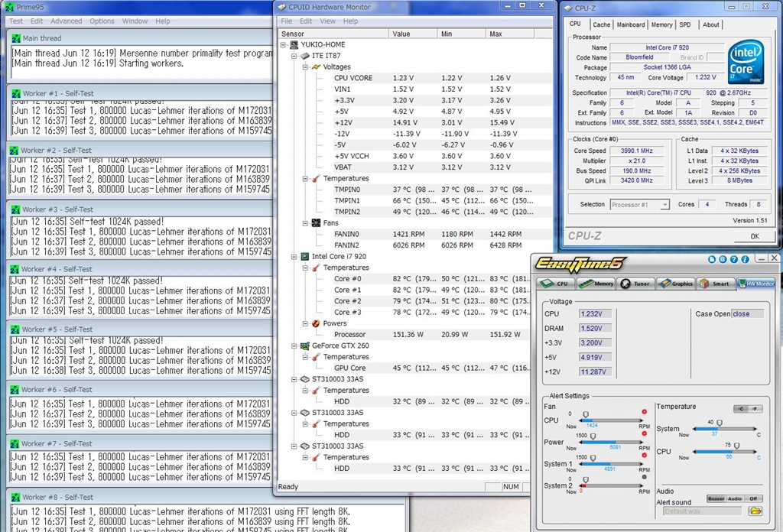783x532 pixels.
Task: Open EasyTune6 Tuner tab
Action: coord(635,284)
